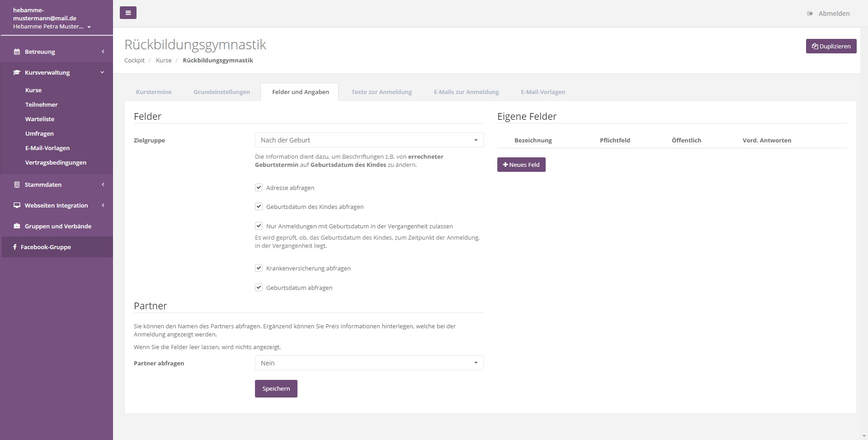
Task: Open the Facebook-Gruppe icon link
Action: pyautogui.click(x=15, y=247)
